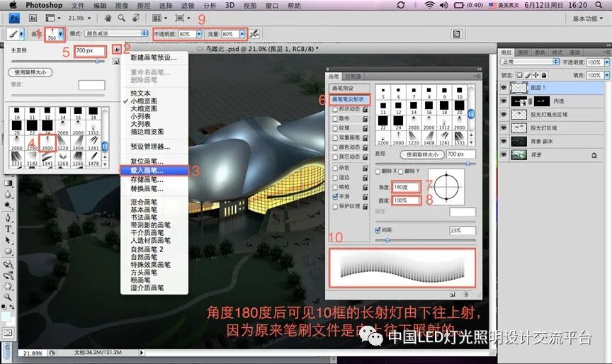Open the layer blend mode 正常 dropdown
Image resolution: width=612 pixels, height=364 pixels.
(x=530, y=62)
